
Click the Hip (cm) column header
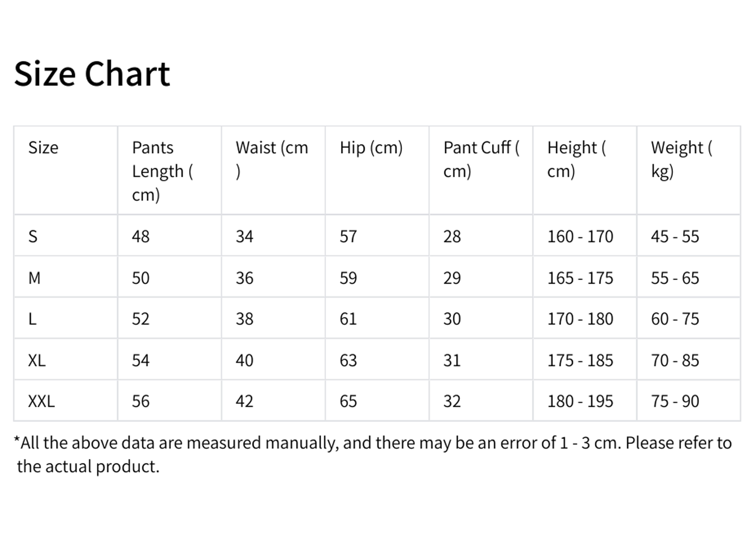tap(371, 147)
